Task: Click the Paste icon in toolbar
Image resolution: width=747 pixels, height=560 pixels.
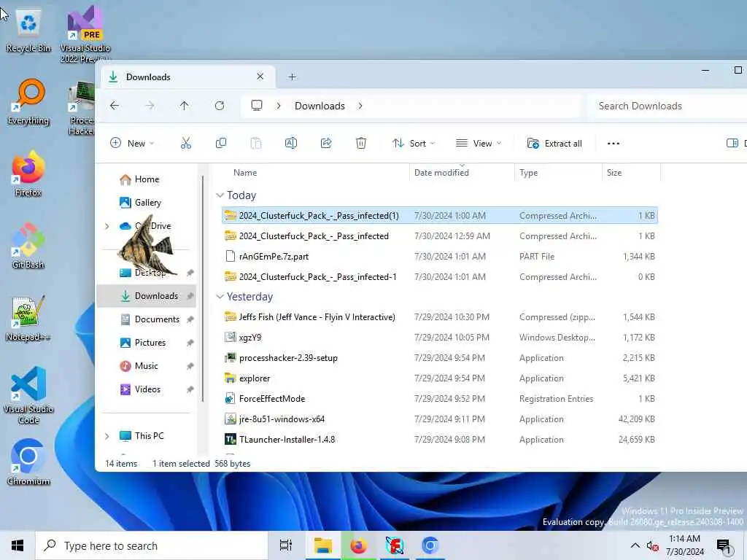Action: click(x=256, y=144)
